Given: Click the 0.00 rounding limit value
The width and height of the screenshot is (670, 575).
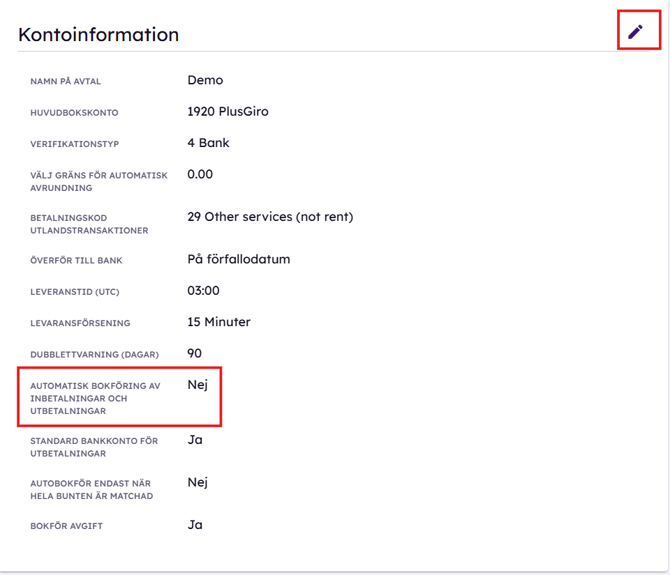Looking at the screenshot, I should (x=200, y=174).
